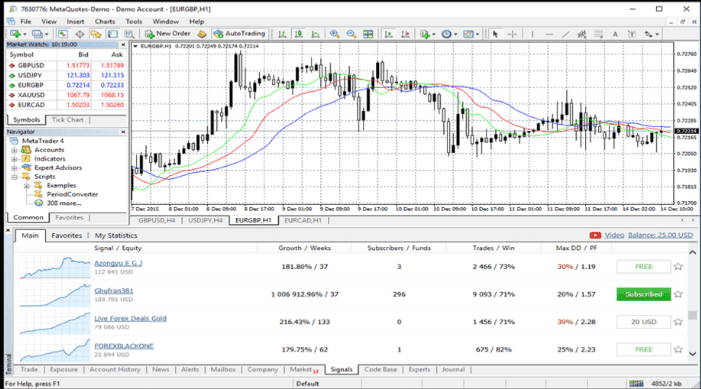Tile chart windows icon
This screenshot has width=701, height=389.
[x=368, y=34]
